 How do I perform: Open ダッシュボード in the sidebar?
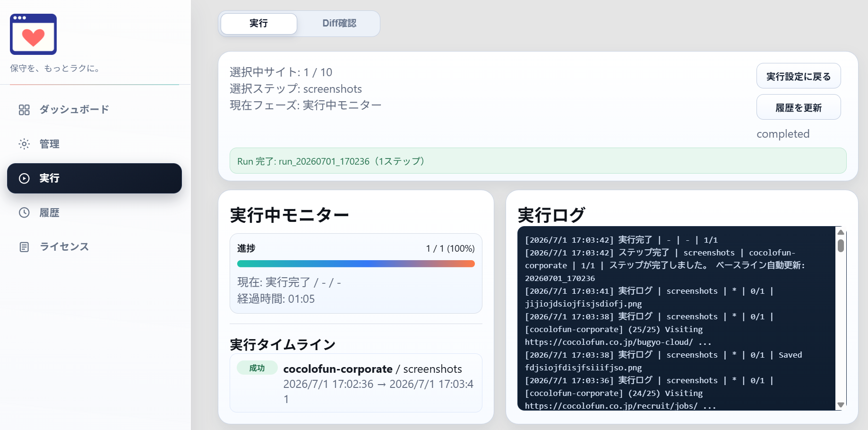pyautogui.click(x=95, y=110)
